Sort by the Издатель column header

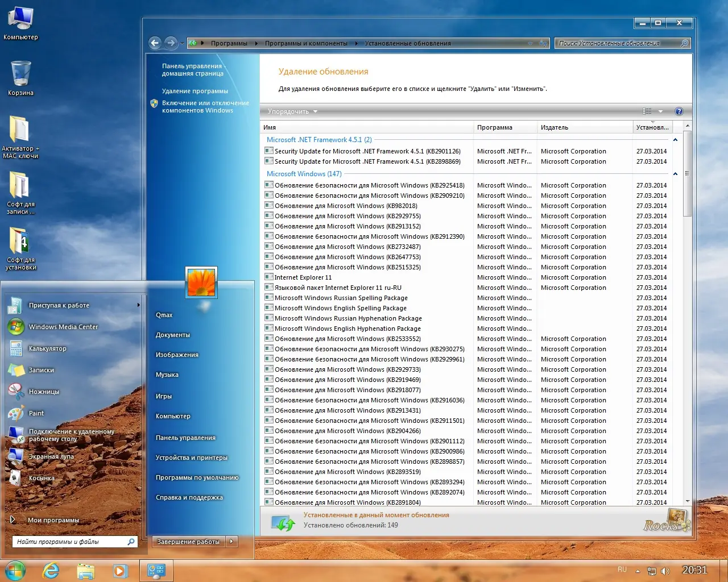(585, 127)
